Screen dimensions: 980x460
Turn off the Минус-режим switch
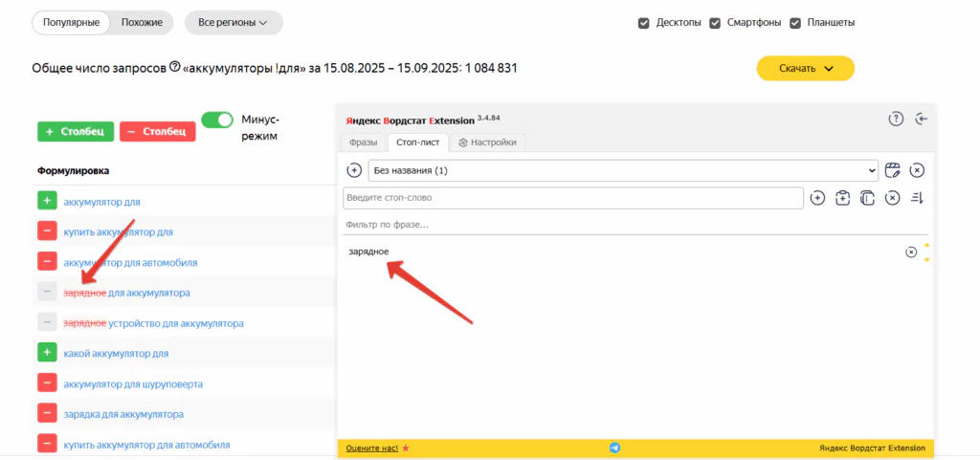(217, 120)
